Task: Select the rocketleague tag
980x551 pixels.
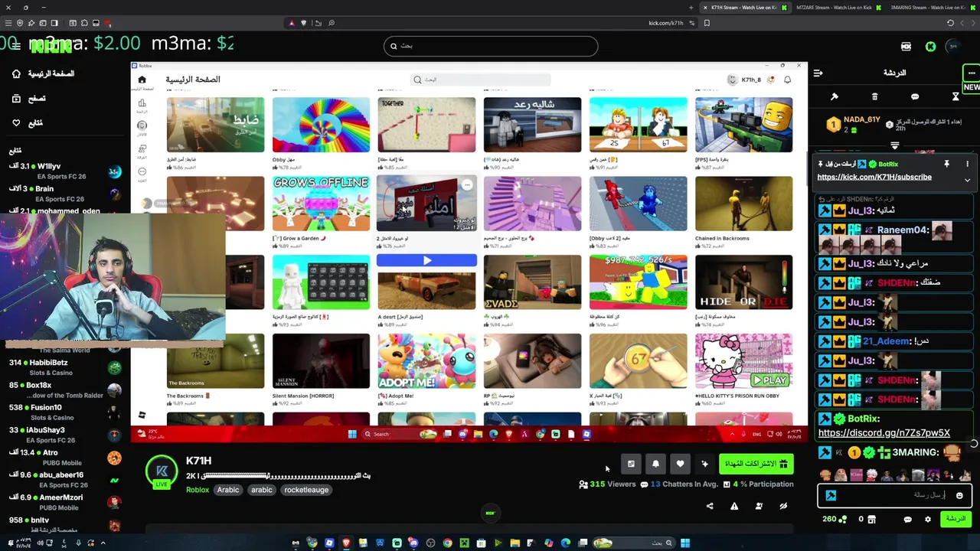Action: [x=306, y=490]
